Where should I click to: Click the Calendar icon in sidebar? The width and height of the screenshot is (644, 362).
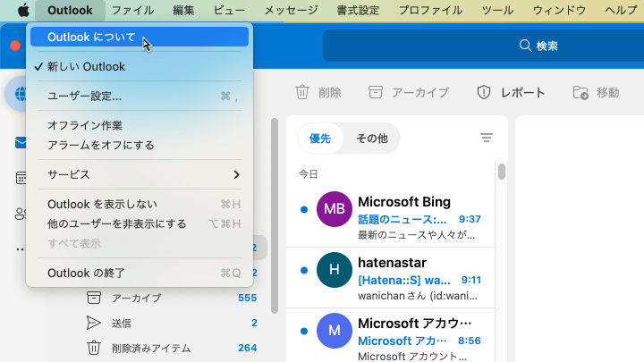pos(21,178)
